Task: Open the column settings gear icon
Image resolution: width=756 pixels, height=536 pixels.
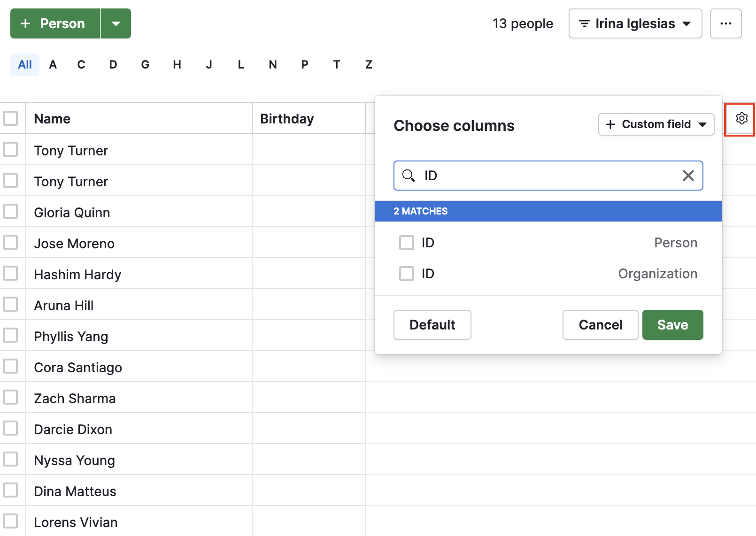Action: 741,119
